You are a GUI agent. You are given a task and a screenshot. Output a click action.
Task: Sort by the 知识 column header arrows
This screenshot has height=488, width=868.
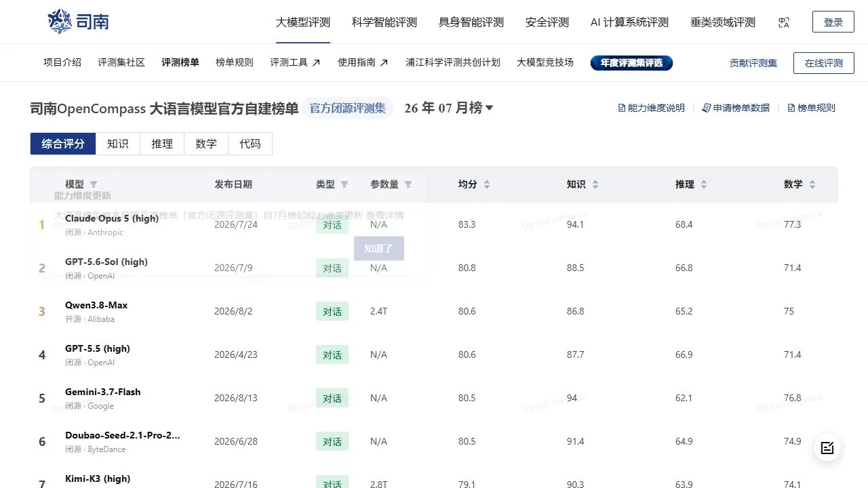pos(595,184)
